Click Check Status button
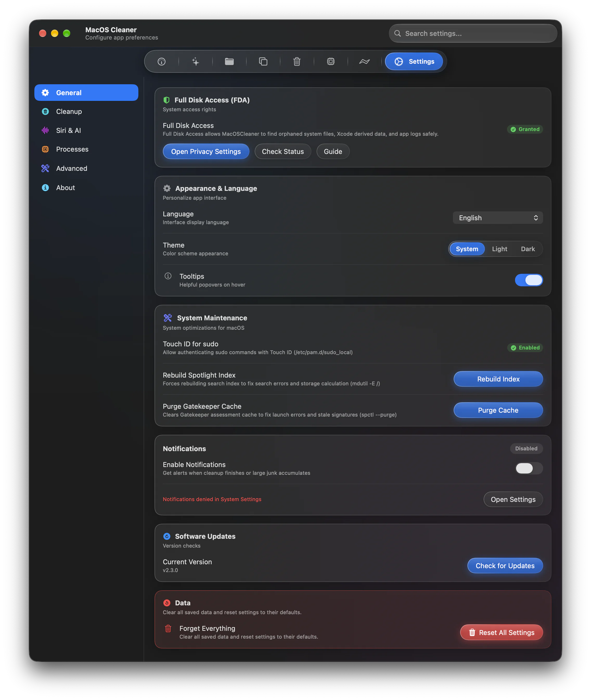Screen dimensions: 591x700 point(283,152)
